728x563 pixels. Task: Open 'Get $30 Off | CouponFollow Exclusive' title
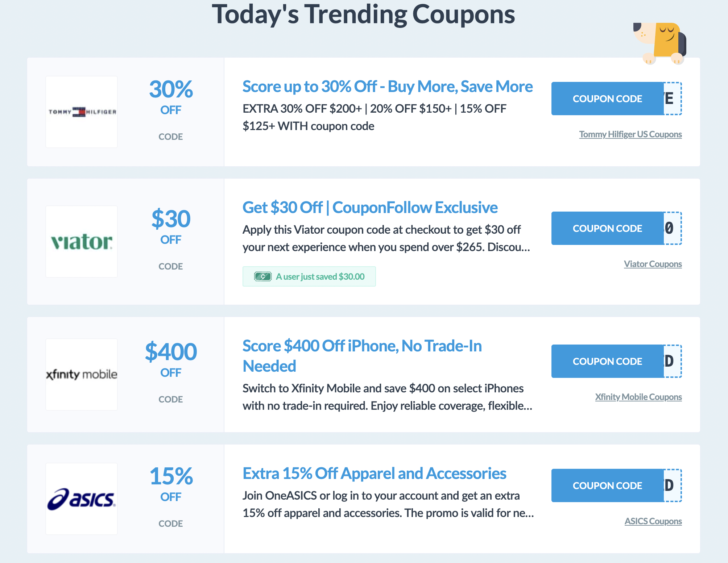coord(370,208)
